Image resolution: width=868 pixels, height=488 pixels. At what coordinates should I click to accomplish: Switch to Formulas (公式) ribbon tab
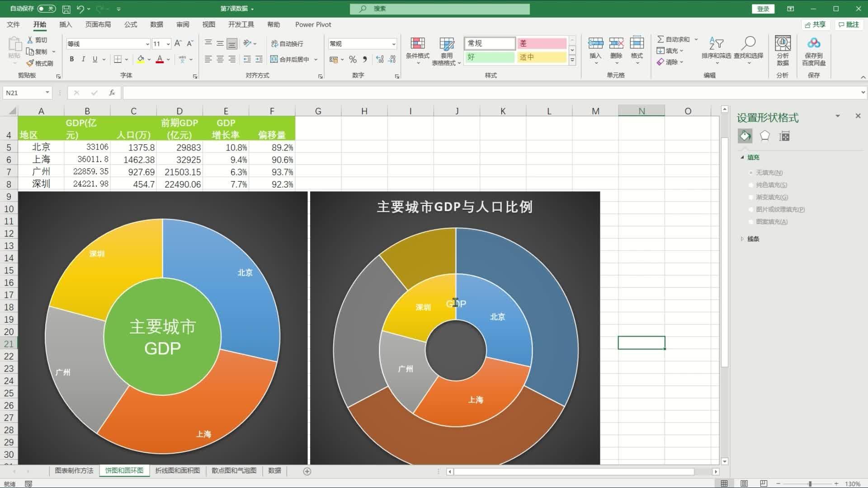pos(131,24)
